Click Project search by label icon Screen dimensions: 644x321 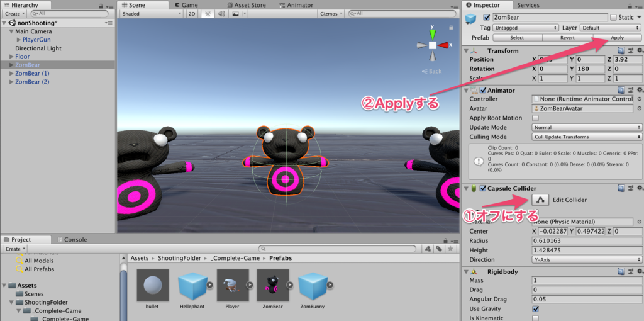439,249
